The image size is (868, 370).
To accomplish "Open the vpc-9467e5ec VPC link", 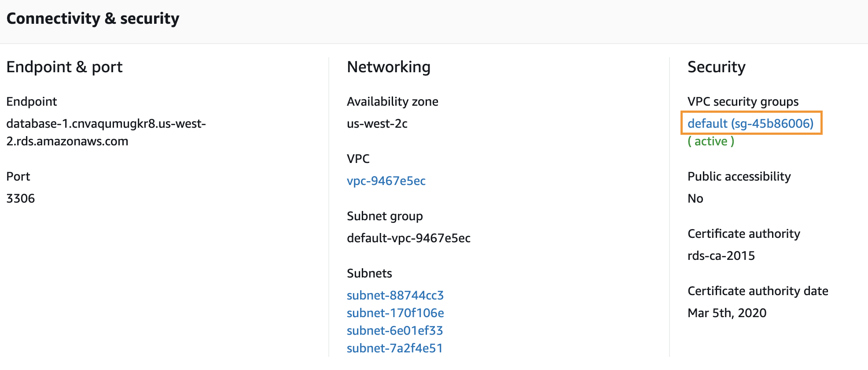I will point(386,181).
